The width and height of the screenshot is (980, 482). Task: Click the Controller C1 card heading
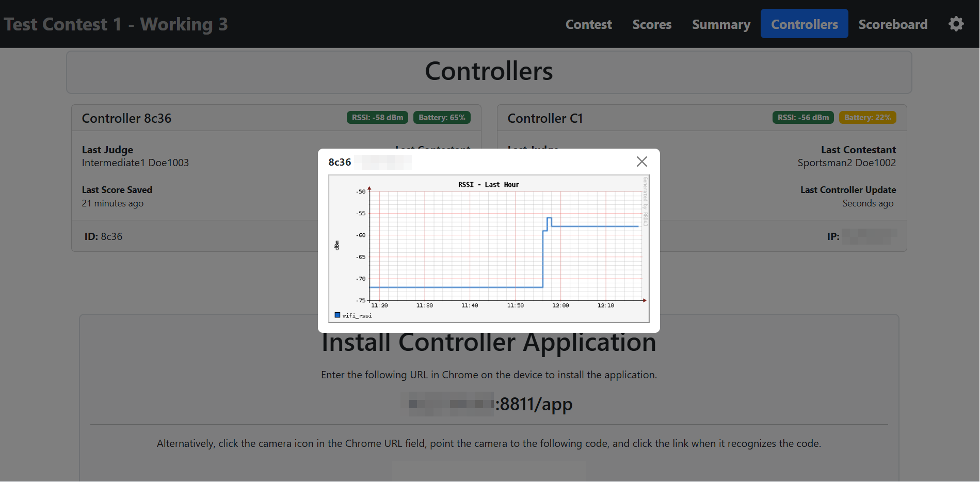545,118
